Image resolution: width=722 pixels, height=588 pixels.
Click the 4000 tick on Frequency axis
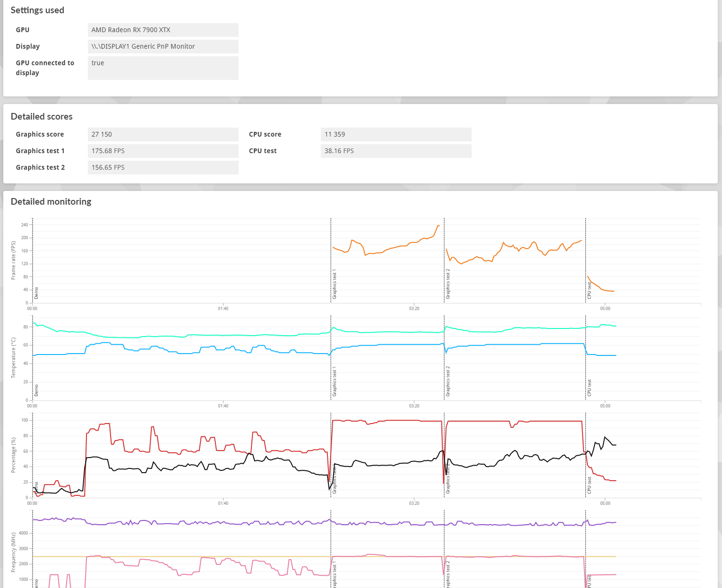click(23, 533)
